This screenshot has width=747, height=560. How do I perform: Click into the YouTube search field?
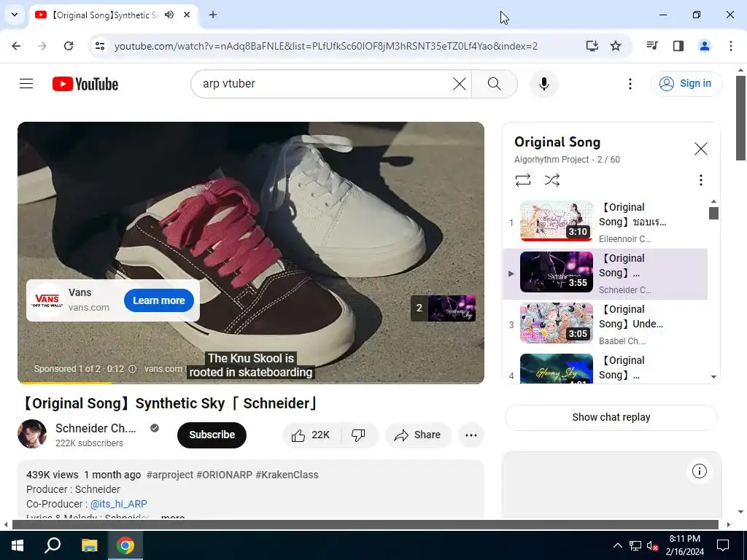coord(326,84)
